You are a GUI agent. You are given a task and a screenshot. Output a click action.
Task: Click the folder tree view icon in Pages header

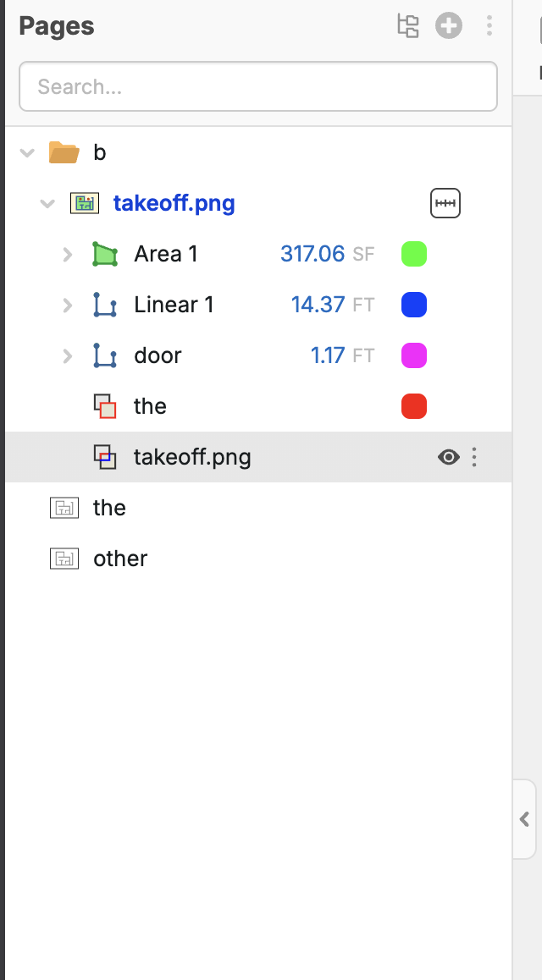click(x=408, y=26)
